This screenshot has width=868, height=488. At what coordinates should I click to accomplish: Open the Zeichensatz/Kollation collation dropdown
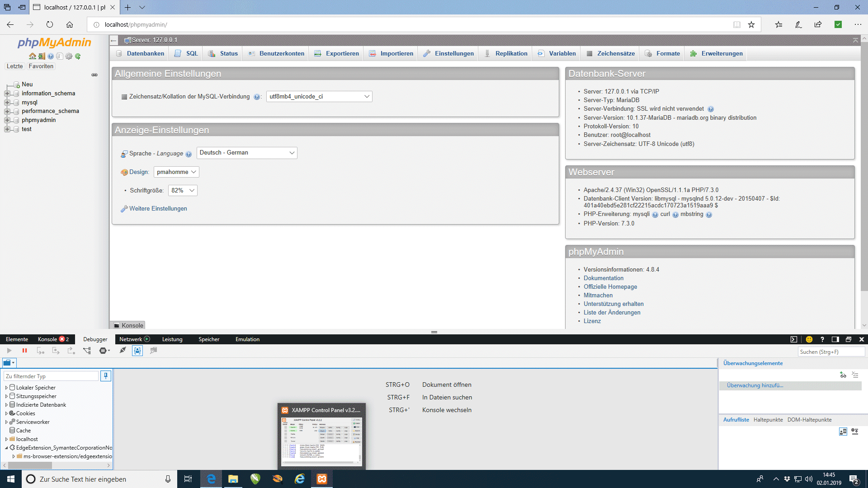click(319, 97)
